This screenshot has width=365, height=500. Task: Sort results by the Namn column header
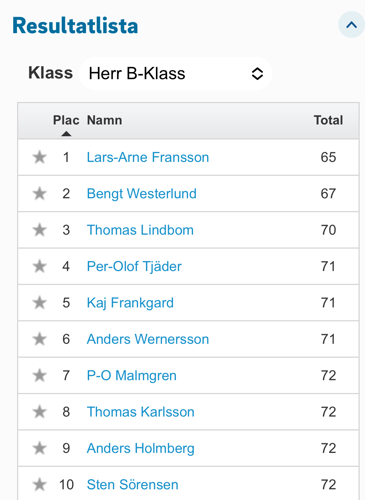pos(104,120)
